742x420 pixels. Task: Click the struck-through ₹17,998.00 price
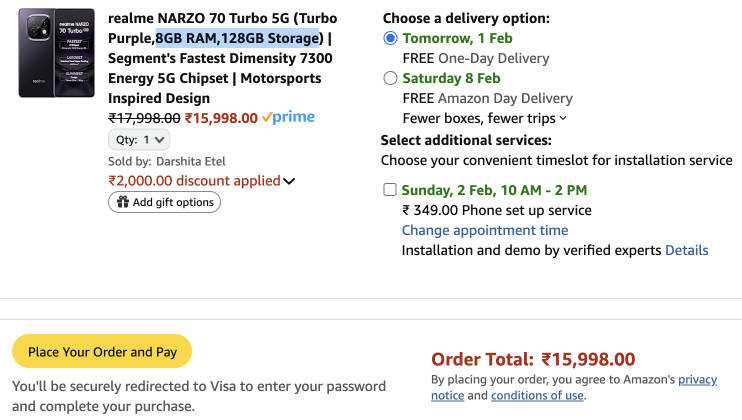pos(144,117)
